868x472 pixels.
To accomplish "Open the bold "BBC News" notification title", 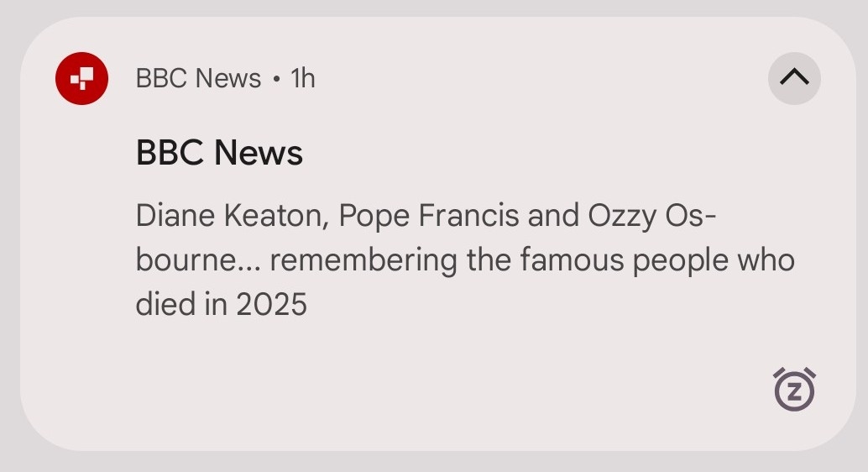I will tap(219, 153).
